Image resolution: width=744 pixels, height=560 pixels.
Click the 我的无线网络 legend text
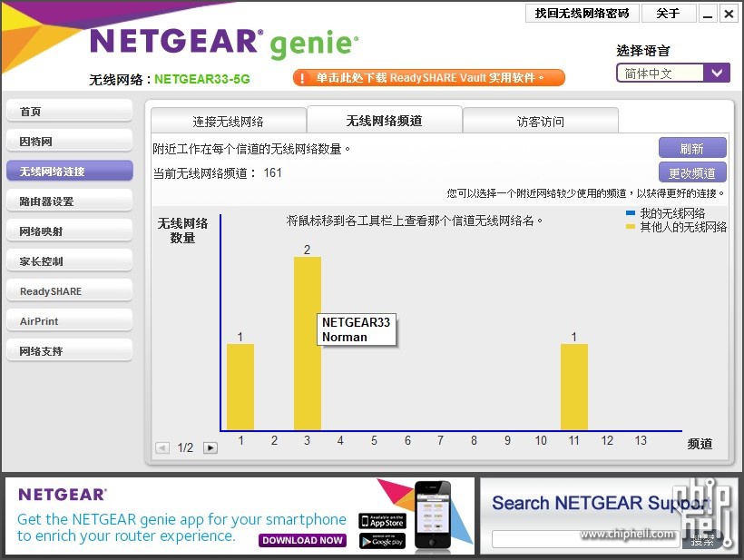pos(672,213)
